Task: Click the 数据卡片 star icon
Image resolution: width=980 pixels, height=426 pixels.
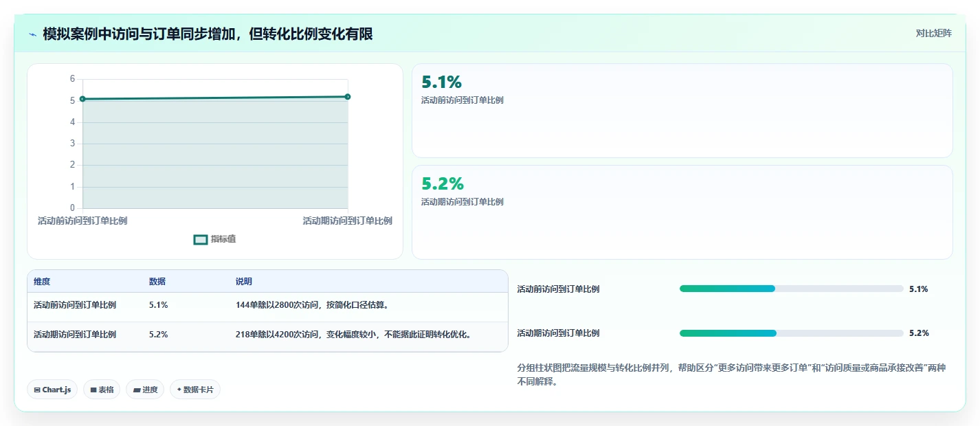Action: pos(179,390)
